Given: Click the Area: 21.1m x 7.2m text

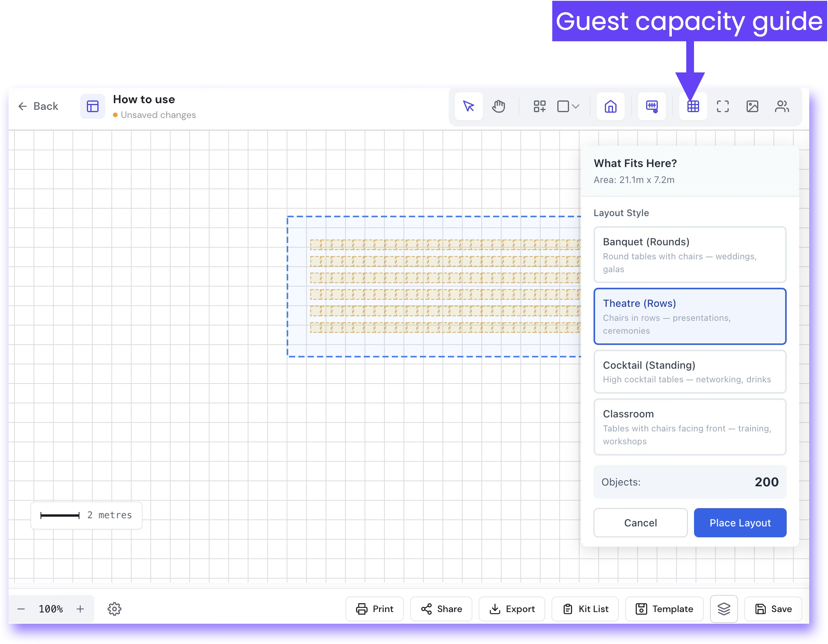Looking at the screenshot, I should pos(634,180).
